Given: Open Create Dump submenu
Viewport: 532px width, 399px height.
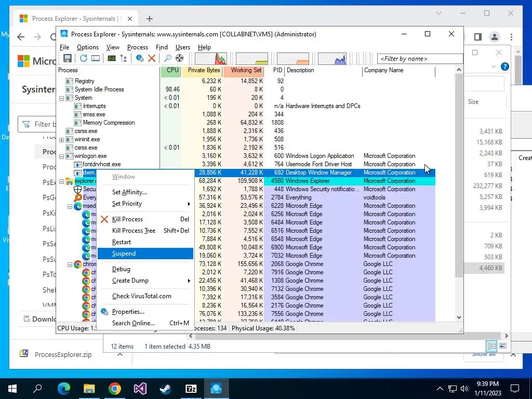Looking at the screenshot, I should point(145,281).
